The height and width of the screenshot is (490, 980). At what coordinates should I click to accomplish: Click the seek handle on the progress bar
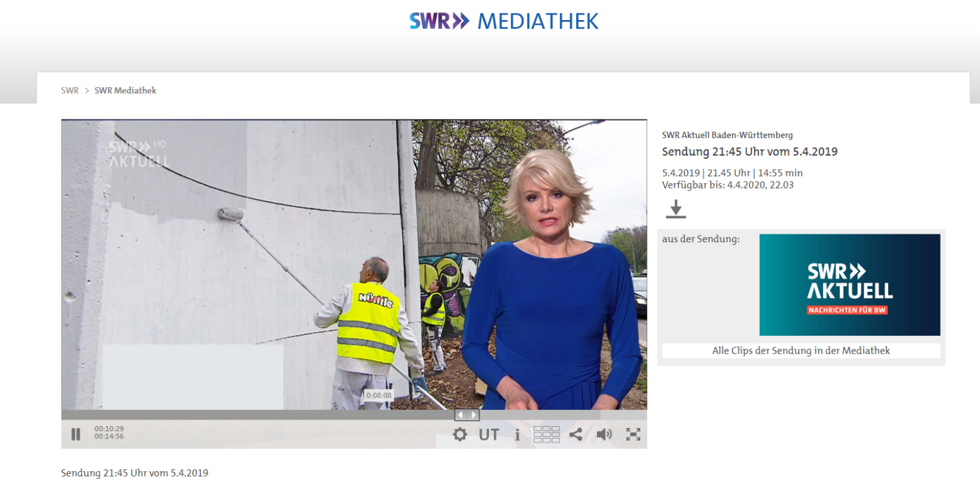pyautogui.click(x=467, y=415)
